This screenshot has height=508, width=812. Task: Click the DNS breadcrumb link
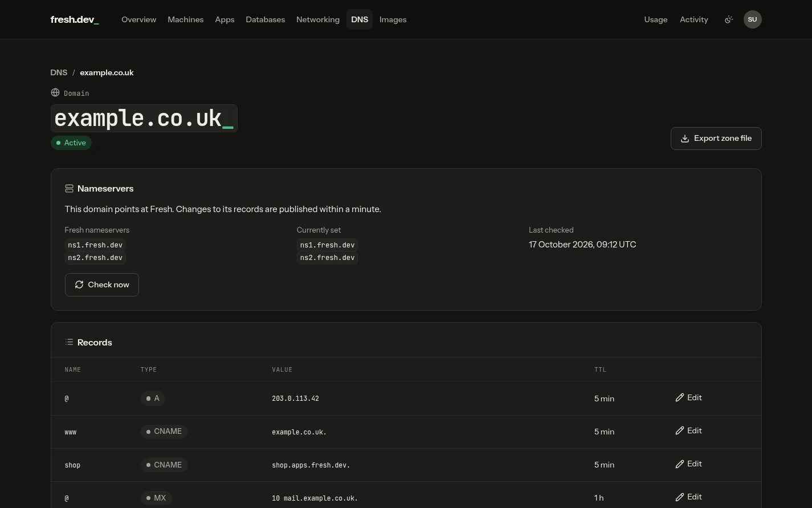click(x=59, y=72)
